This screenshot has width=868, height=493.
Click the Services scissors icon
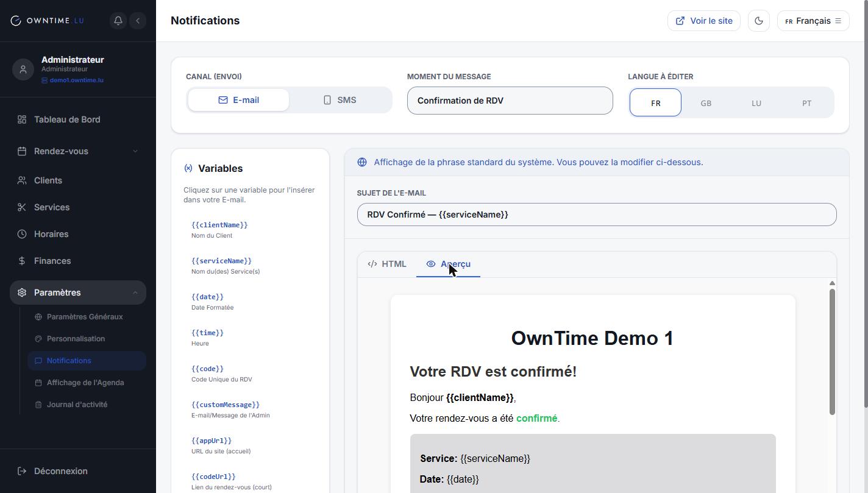click(x=22, y=207)
